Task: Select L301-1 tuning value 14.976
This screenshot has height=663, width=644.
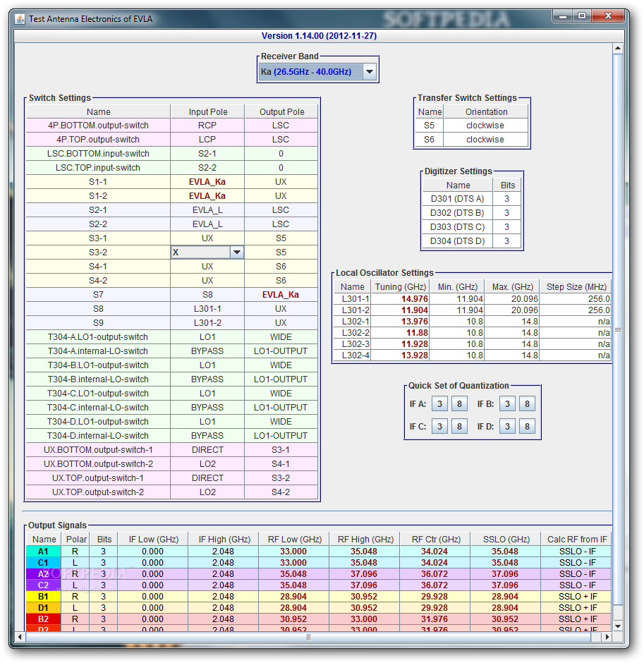Action: 400,299
